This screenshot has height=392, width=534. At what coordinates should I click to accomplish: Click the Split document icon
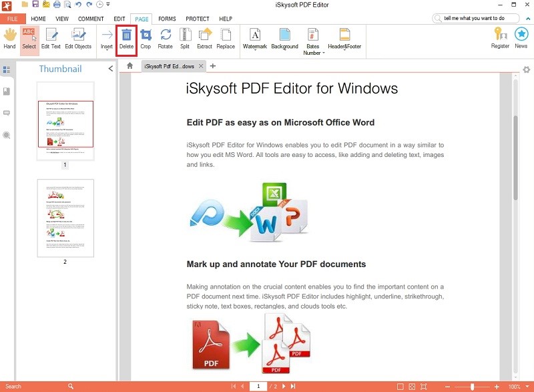click(x=185, y=39)
